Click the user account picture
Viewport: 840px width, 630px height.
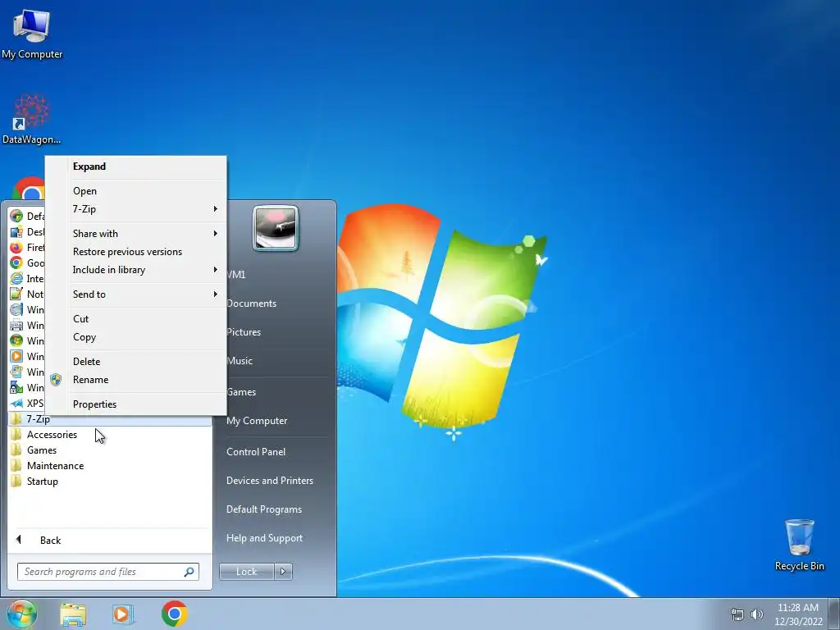click(x=276, y=228)
